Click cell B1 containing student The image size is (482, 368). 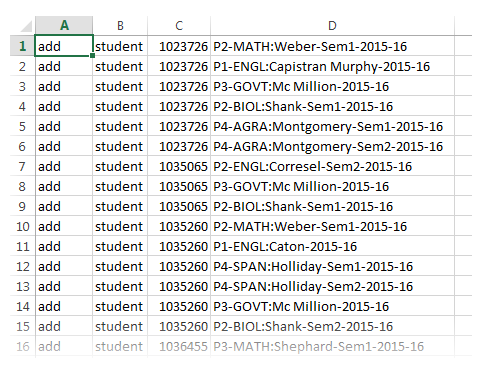120,46
